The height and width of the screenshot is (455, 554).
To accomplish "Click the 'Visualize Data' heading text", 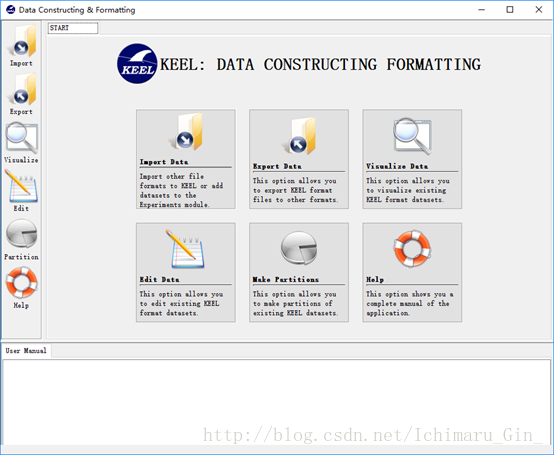I will 397,166.
